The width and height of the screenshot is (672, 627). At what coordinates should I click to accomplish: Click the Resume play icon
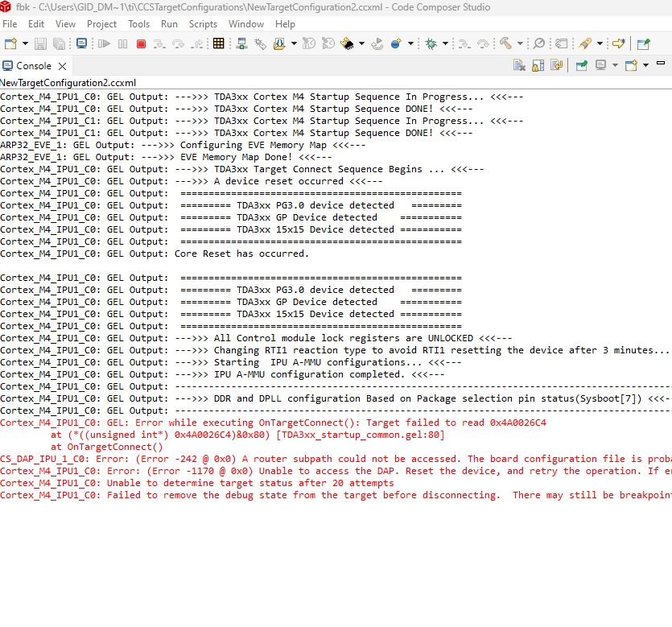click(x=104, y=43)
